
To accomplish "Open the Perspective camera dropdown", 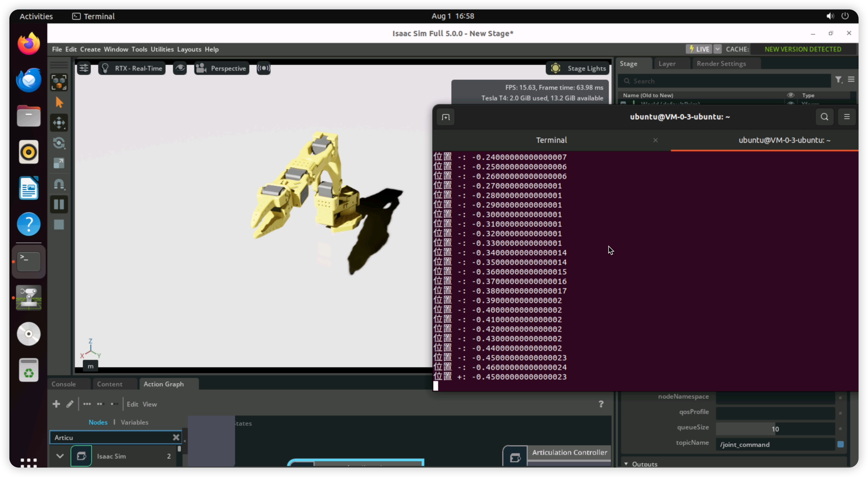I will [x=221, y=68].
